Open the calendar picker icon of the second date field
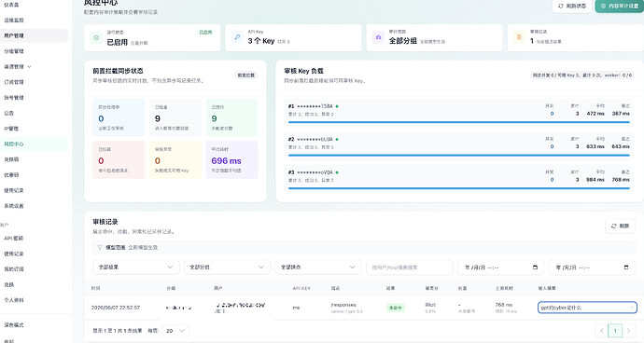 point(626,268)
